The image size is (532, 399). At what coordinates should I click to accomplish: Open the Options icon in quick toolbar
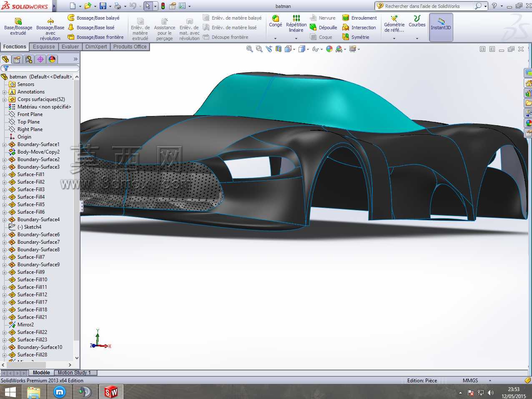tap(182, 6)
